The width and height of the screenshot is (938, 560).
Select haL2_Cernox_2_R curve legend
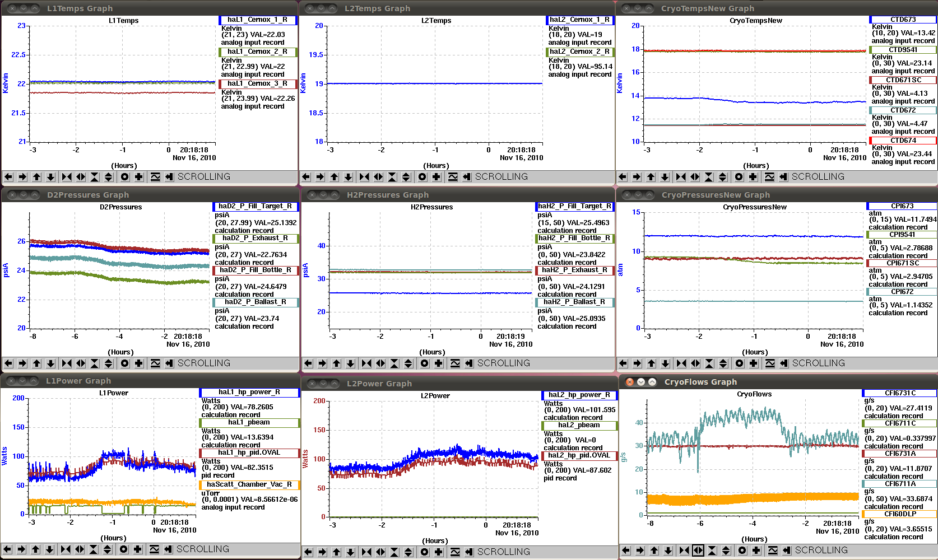(x=580, y=52)
